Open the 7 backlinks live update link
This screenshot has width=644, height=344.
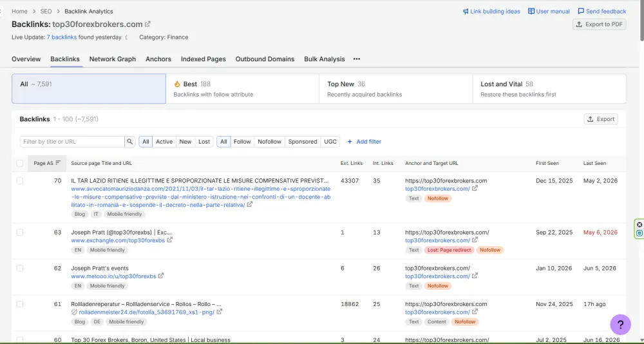[x=62, y=37]
